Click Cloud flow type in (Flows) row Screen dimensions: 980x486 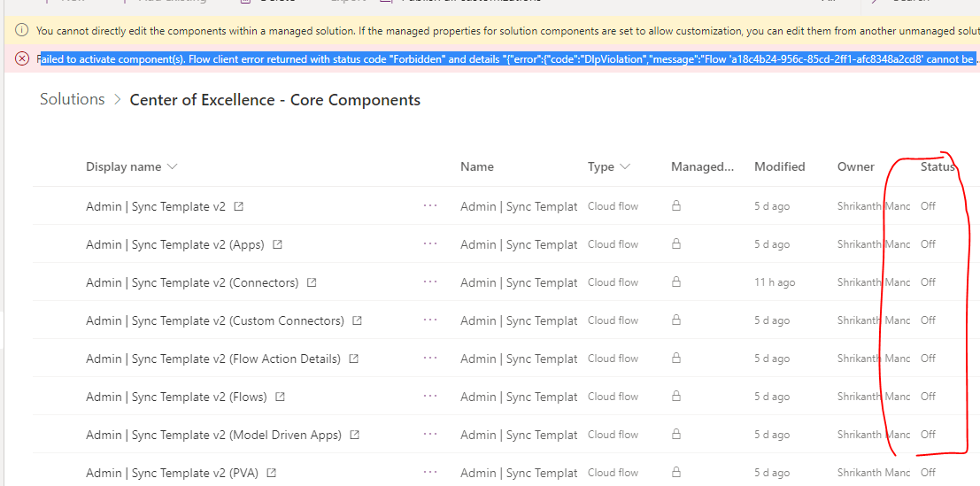(x=613, y=397)
